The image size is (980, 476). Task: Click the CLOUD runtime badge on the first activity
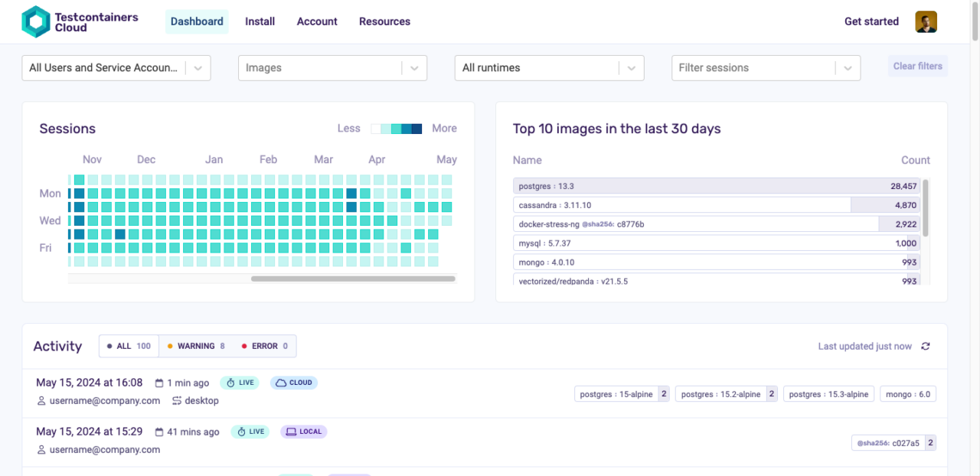(x=294, y=382)
